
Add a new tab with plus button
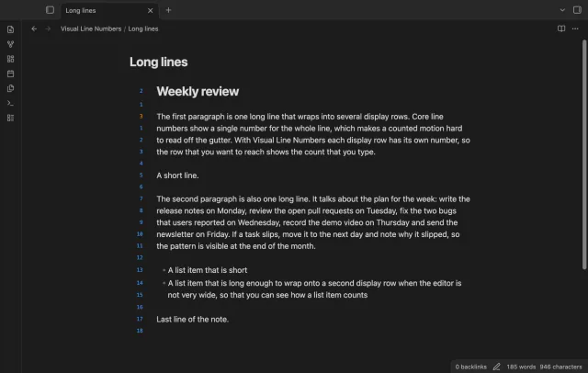[168, 10]
